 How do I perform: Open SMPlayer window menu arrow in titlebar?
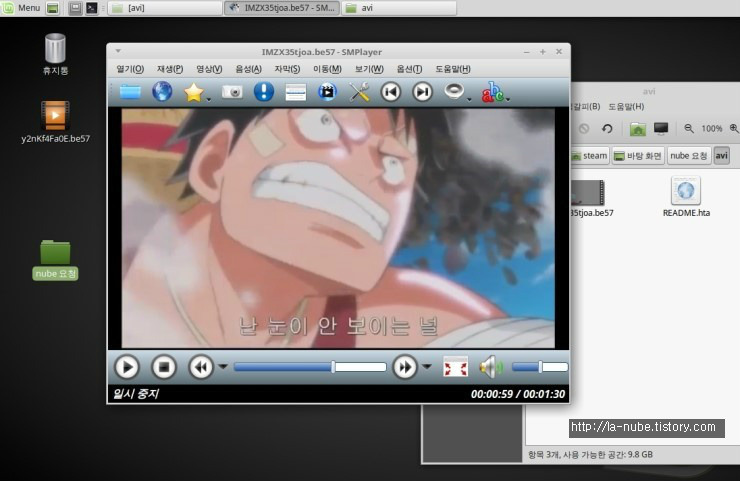[x=118, y=51]
